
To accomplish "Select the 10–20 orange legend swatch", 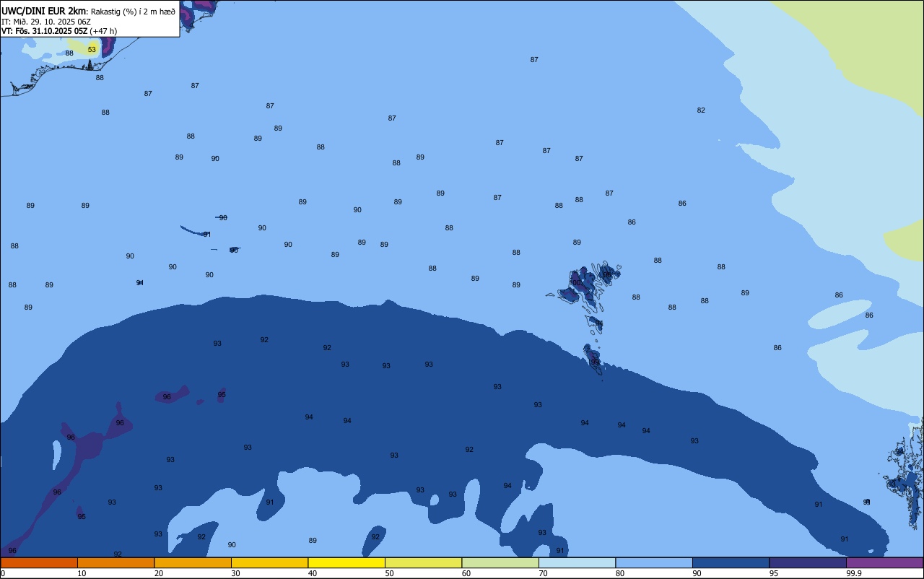I will (x=115, y=562).
